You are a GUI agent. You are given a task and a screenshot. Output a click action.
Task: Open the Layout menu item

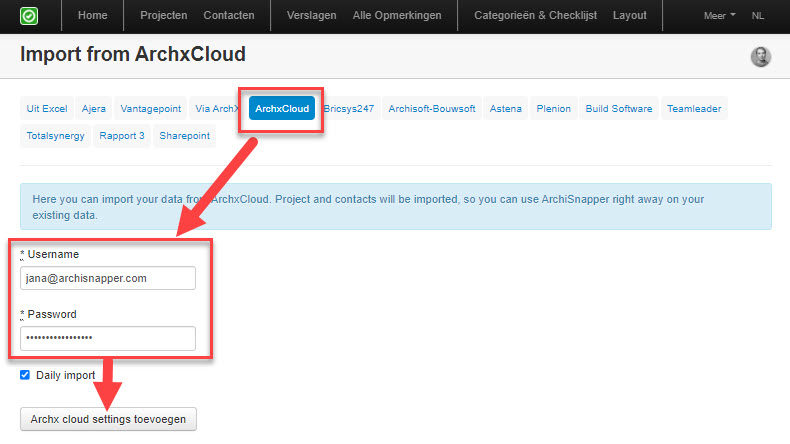tap(630, 16)
